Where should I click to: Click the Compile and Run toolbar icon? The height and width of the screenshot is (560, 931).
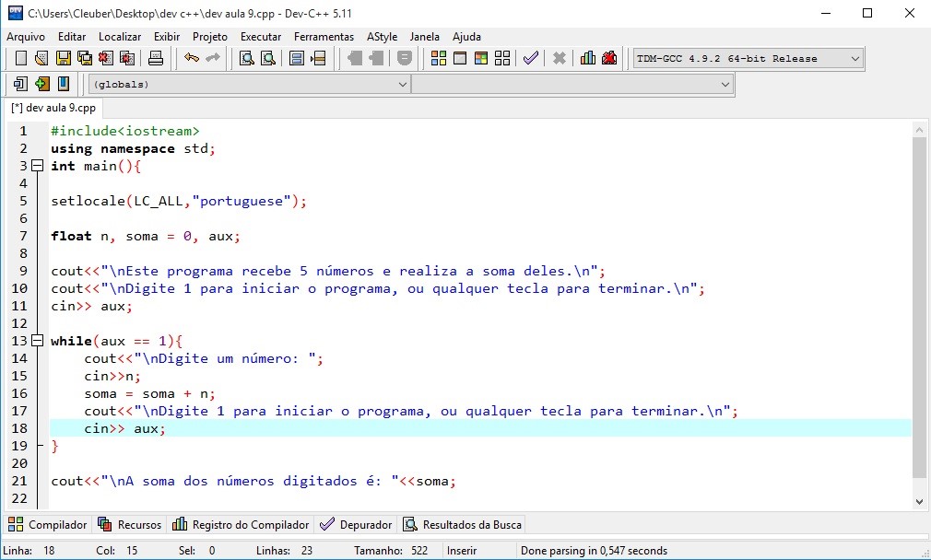481,58
